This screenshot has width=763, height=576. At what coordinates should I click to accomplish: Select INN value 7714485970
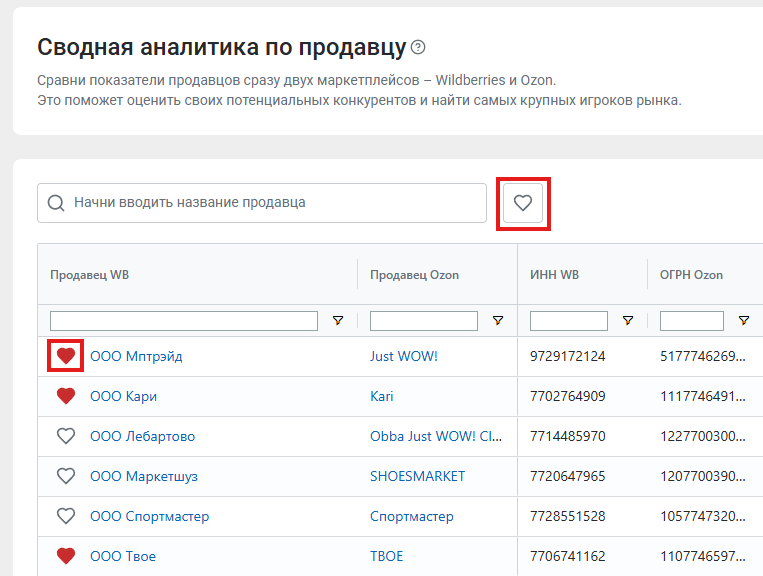click(x=567, y=436)
